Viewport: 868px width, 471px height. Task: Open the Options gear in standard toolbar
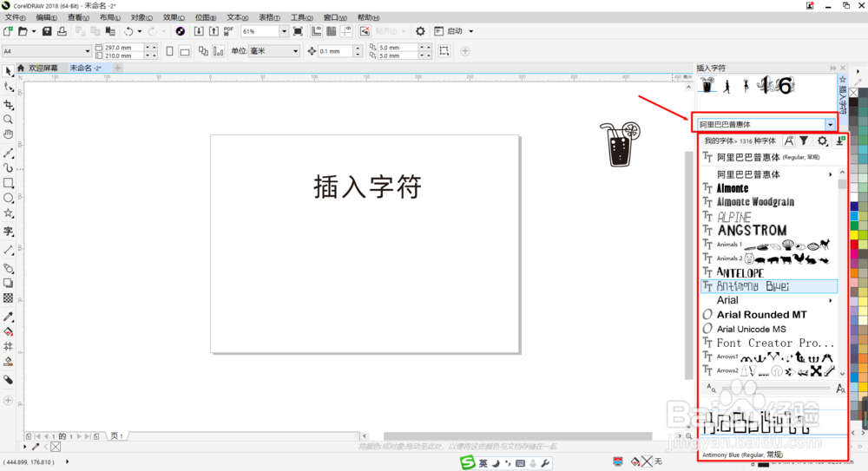pyautogui.click(x=420, y=31)
